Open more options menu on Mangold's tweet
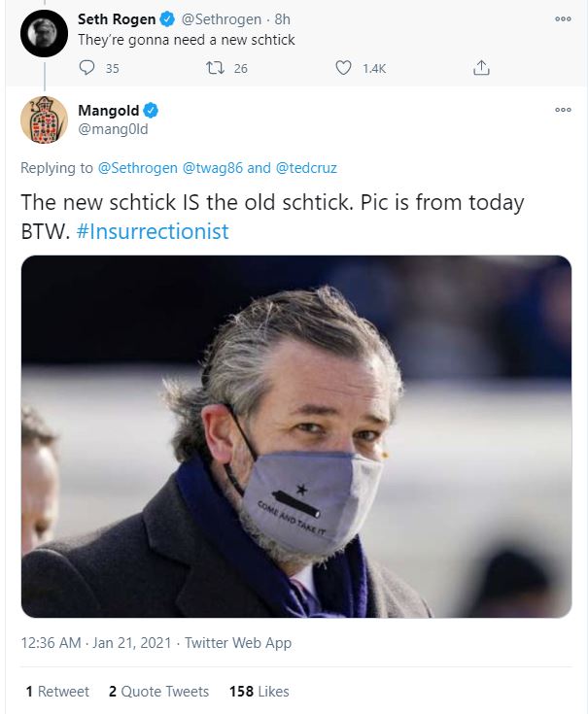The height and width of the screenshot is (714, 588). 563,110
